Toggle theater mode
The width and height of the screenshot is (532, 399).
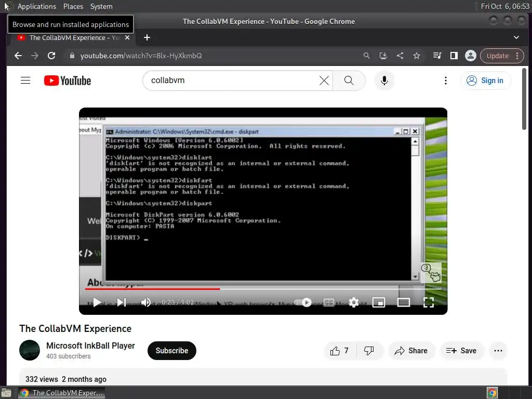403,302
